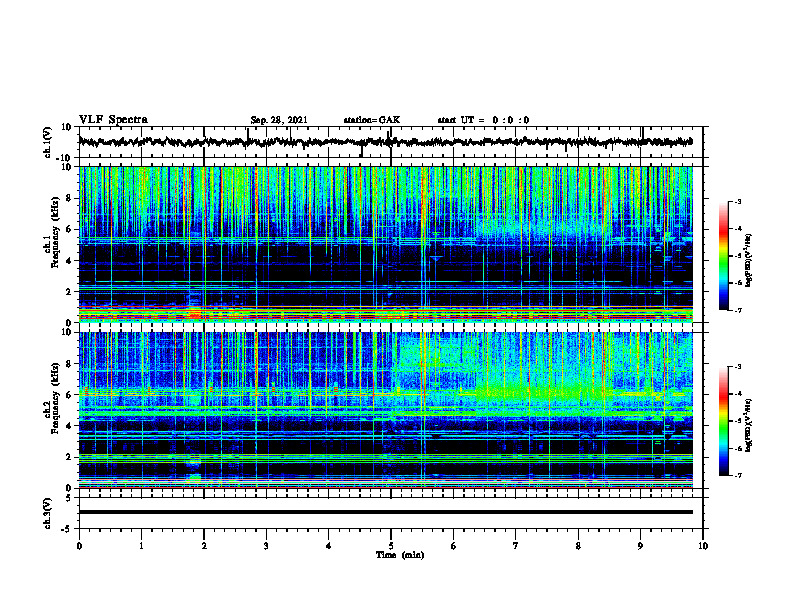Click the "5" tick on ch.3(V) axis
792x612 pixels.
(70, 498)
